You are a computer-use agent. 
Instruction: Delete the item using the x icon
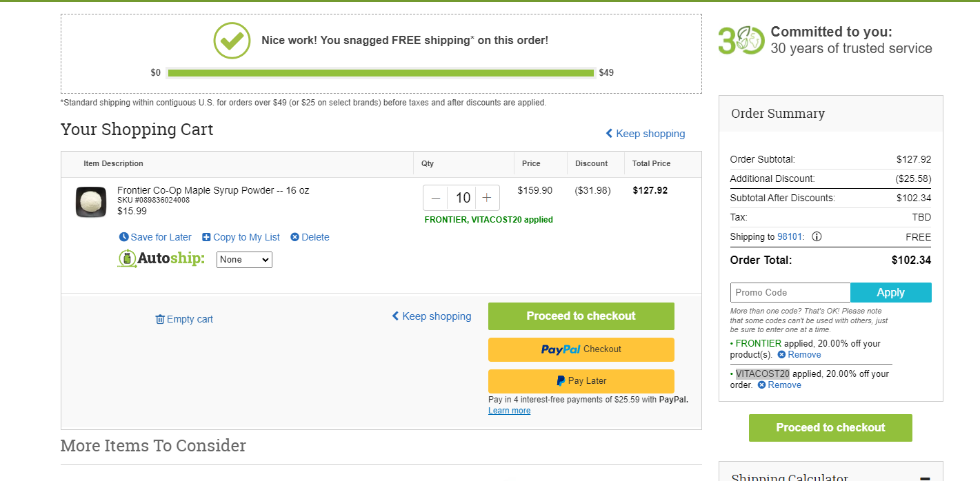pos(294,237)
